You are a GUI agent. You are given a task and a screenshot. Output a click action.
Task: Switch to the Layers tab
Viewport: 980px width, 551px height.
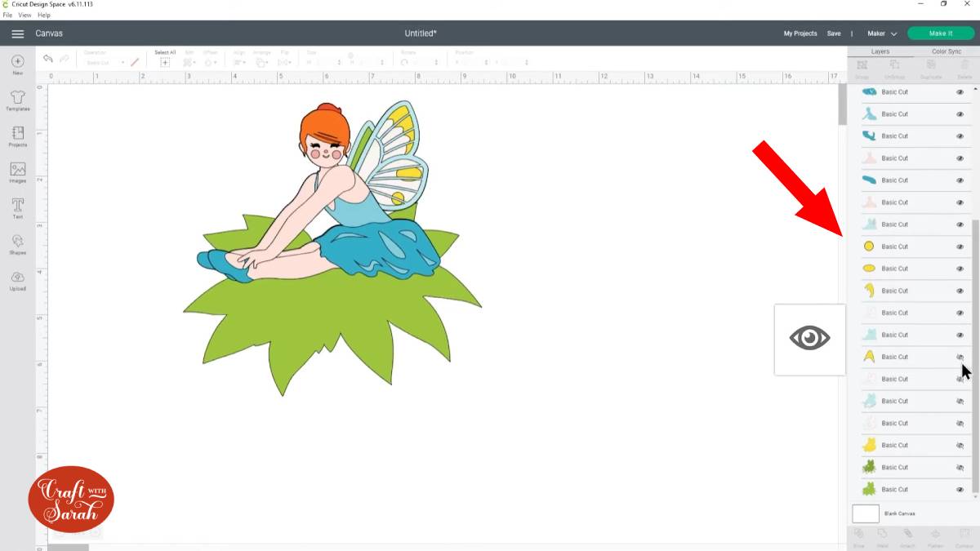coord(880,51)
